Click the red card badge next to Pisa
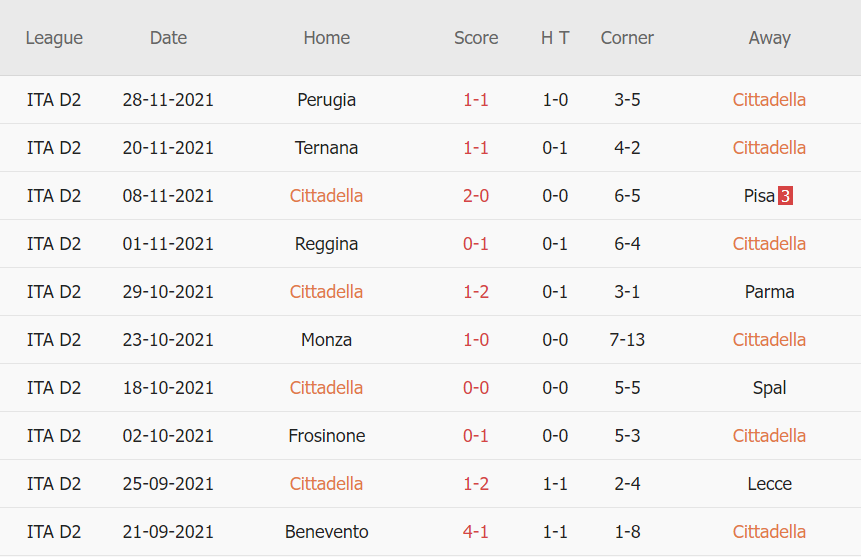The height and width of the screenshot is (557, 861). pyautogui.click(x=785, y=196)
